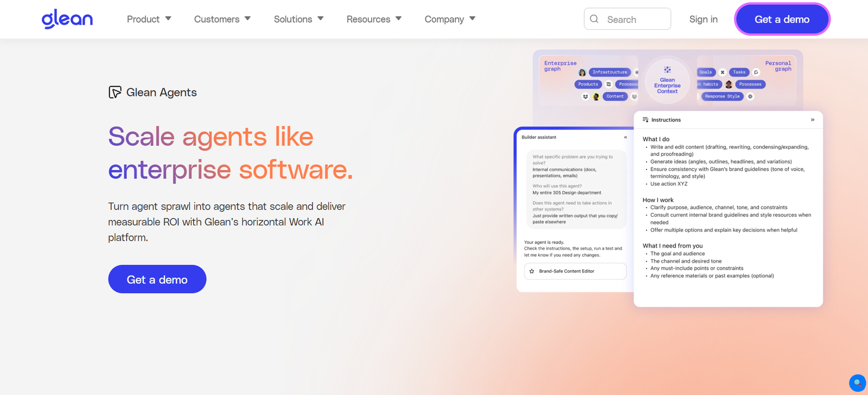Viewport: 868px width, 395px height.
Task: Click the "What I need from you" heading
Action: point(673,245)
